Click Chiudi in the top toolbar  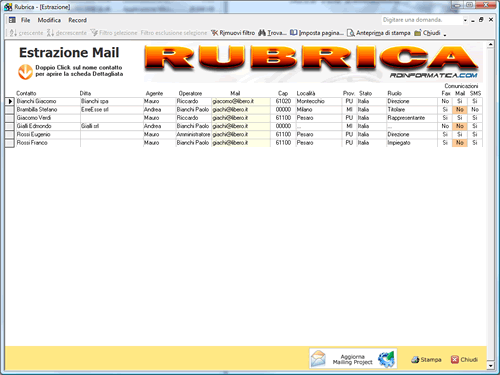coord(427,33)
